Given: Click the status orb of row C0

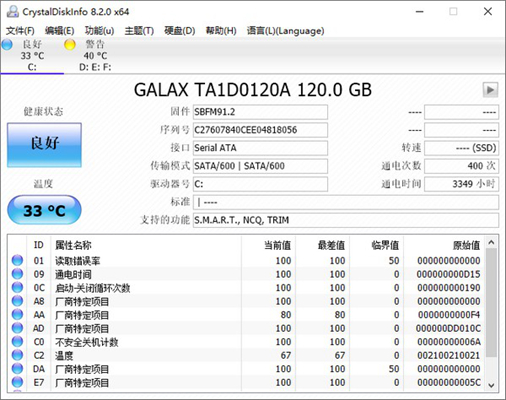Looking at the screenshot, I should pos(17,341).
